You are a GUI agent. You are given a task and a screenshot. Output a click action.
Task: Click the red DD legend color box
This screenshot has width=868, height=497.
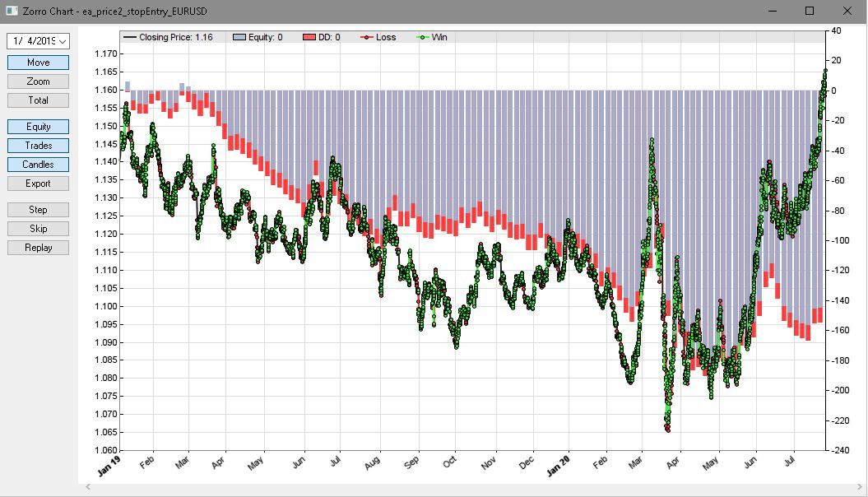tap(309, 37)
